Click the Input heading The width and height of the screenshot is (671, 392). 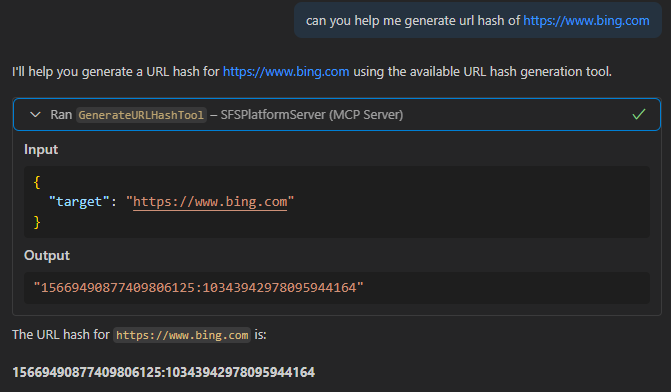point(41,149)
